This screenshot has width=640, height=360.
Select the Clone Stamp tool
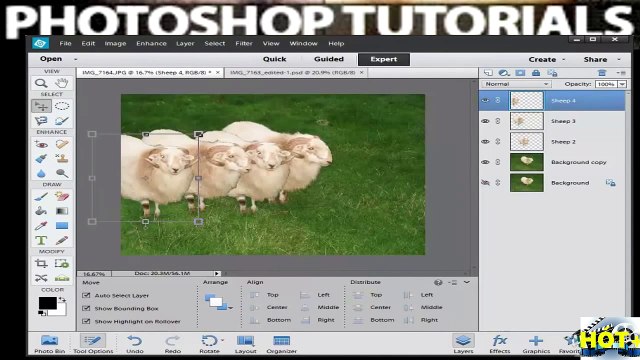[62, 159]
